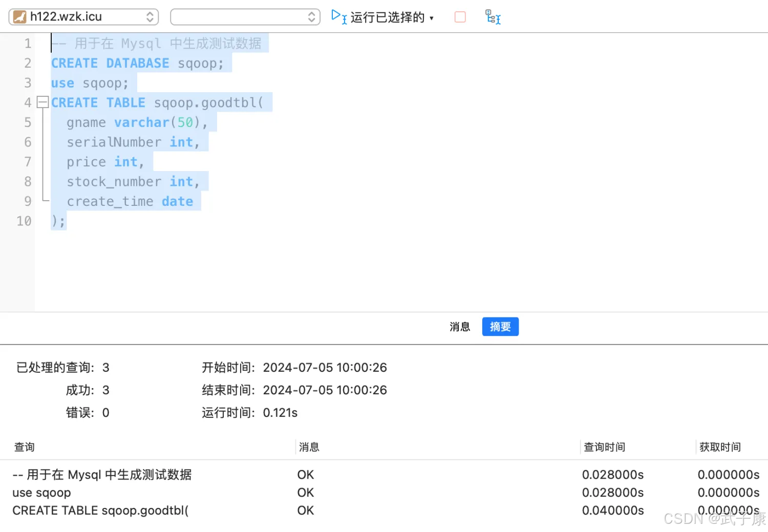Click the 错误 label in summary
Viewport: 768px width, 532px height.
click(80, 413)
